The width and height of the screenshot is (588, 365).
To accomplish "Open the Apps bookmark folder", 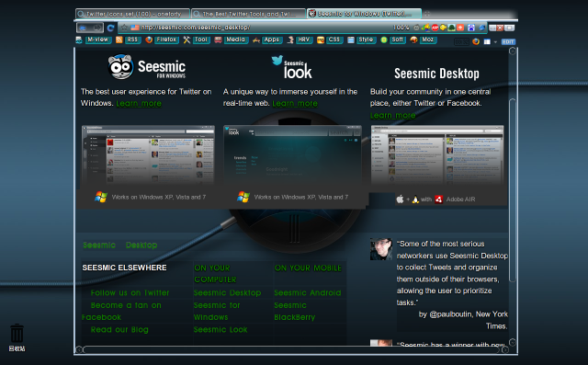I will [x=272, y=40].
